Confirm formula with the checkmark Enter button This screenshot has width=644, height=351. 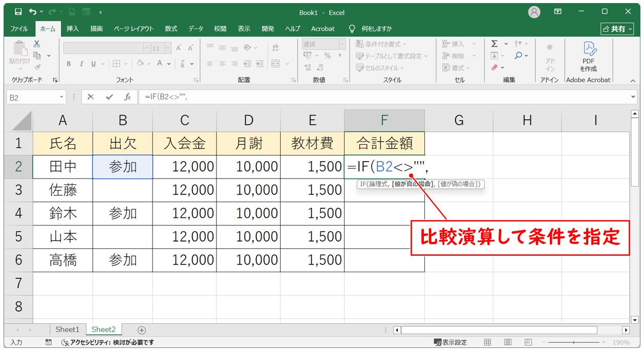click(109, 97)
